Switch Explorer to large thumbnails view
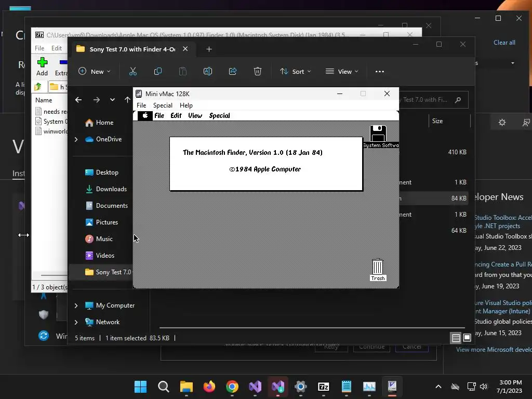532x399 pixels. [467, 338]
